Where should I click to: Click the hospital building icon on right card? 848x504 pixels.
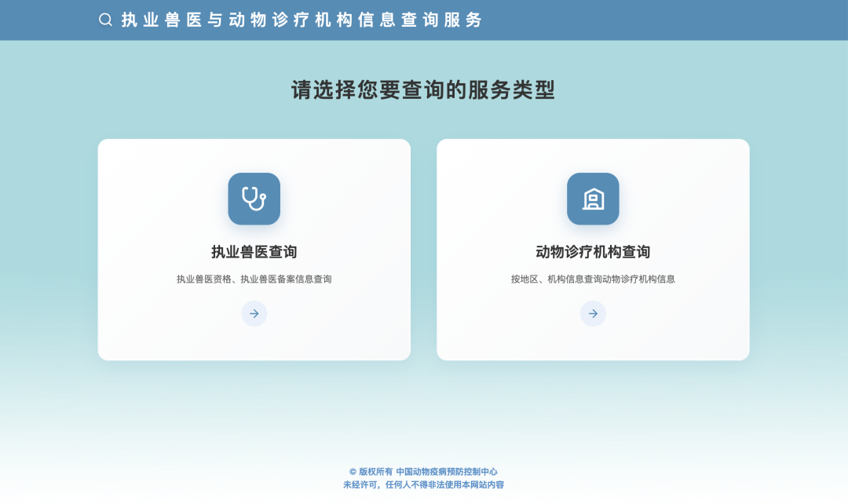[x=593, y=199]
